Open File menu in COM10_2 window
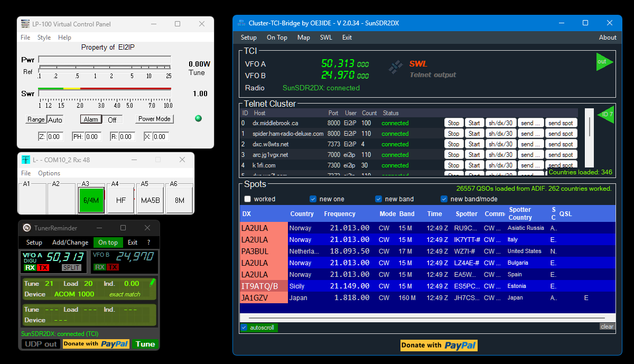 tap(26, 173)
